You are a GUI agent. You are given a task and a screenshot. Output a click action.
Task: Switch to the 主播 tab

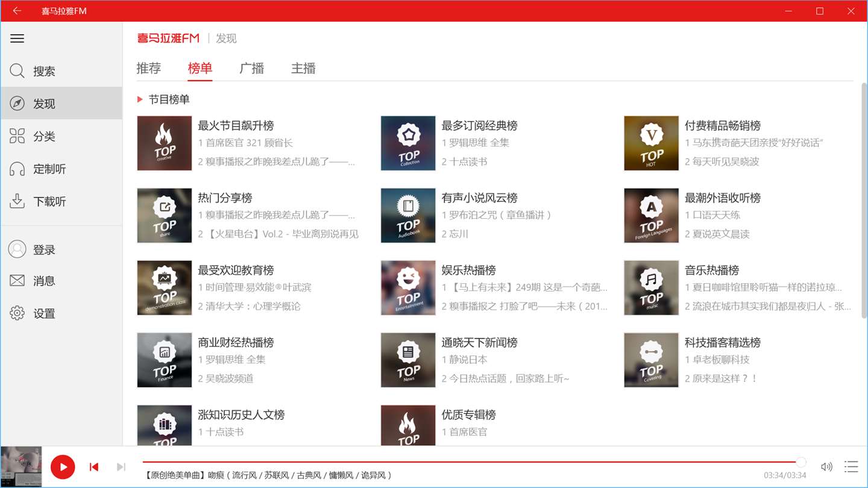303,68
